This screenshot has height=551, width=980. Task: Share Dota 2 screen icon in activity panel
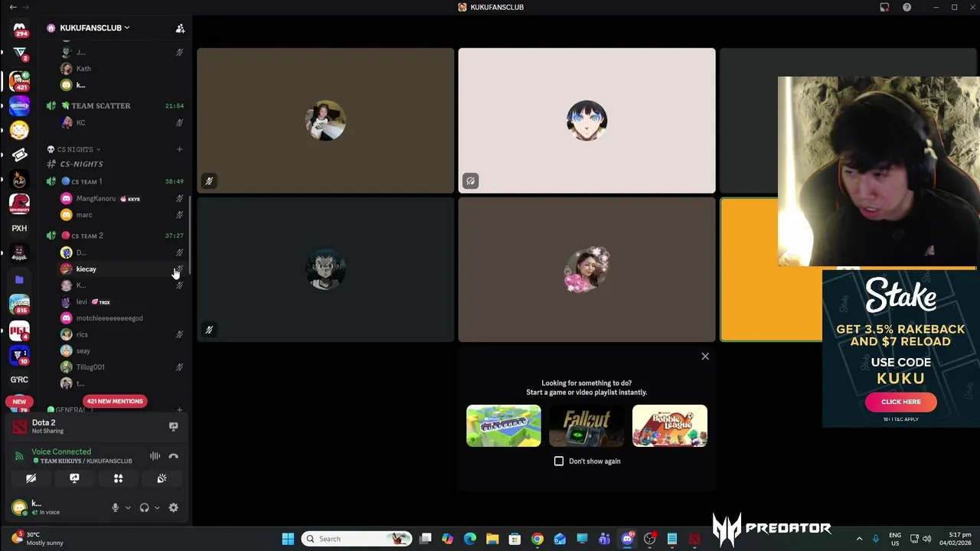click(x=173, y=426)
